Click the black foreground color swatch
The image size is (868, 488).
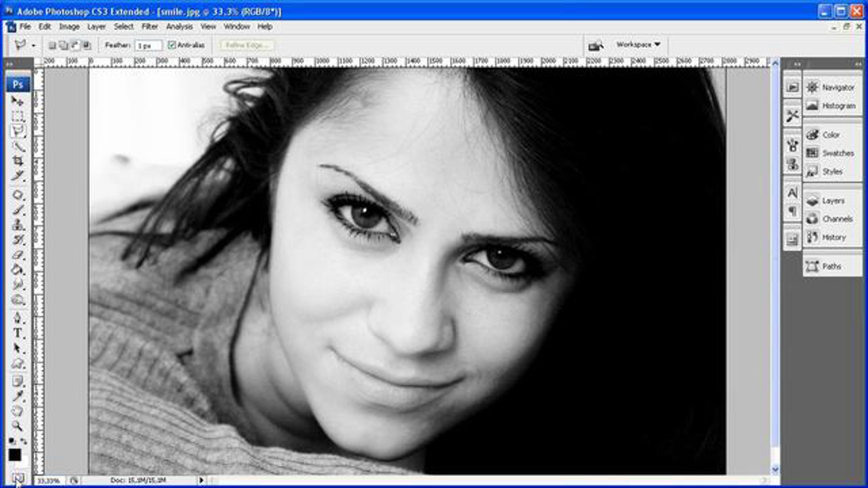[14, 455]
